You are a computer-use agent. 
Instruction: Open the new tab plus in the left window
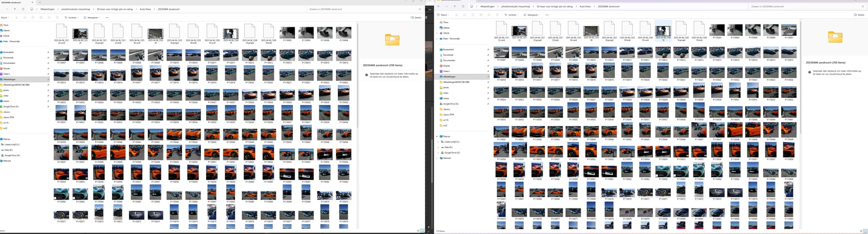[40, 2]
